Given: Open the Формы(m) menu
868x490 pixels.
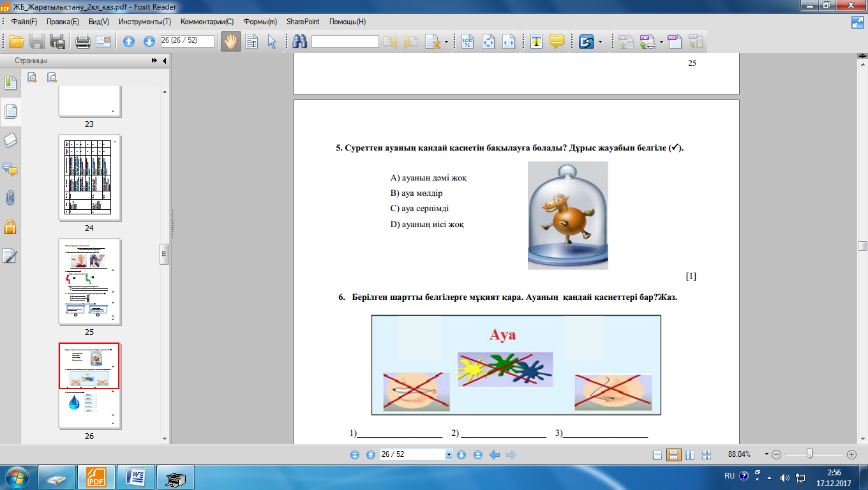Looking at the screenshot, I should pos(260,22).
